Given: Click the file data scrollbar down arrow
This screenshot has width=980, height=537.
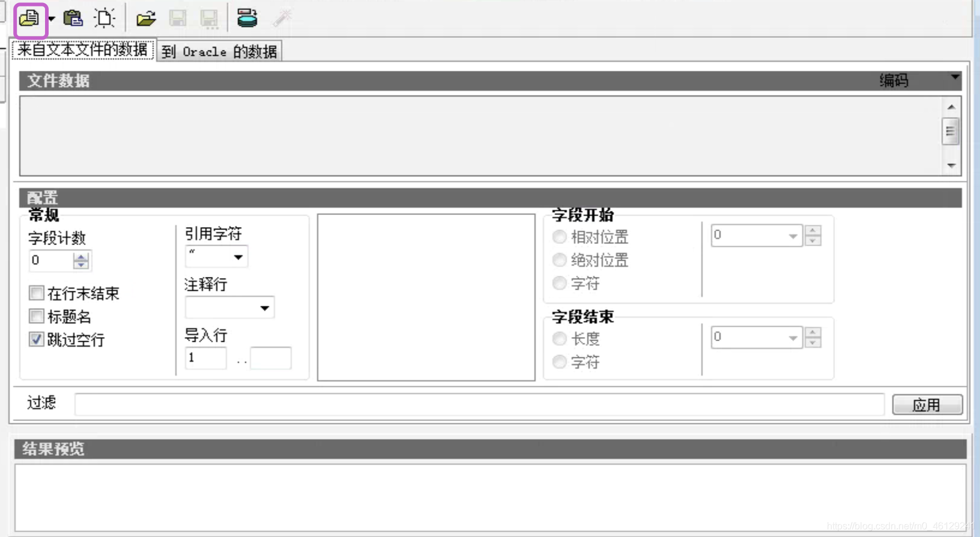Looking at the screenshot, I should click(951, 165).
